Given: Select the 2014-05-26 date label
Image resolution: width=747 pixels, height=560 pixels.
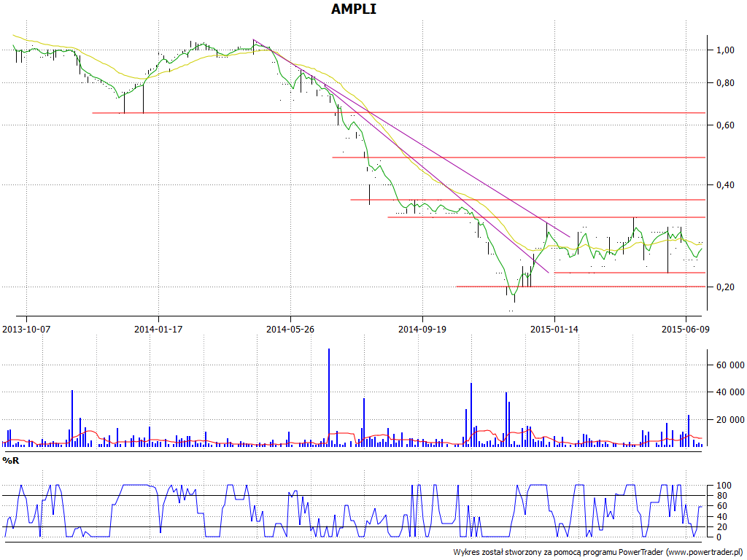Looking at the screenshot, I should point(290,329).
